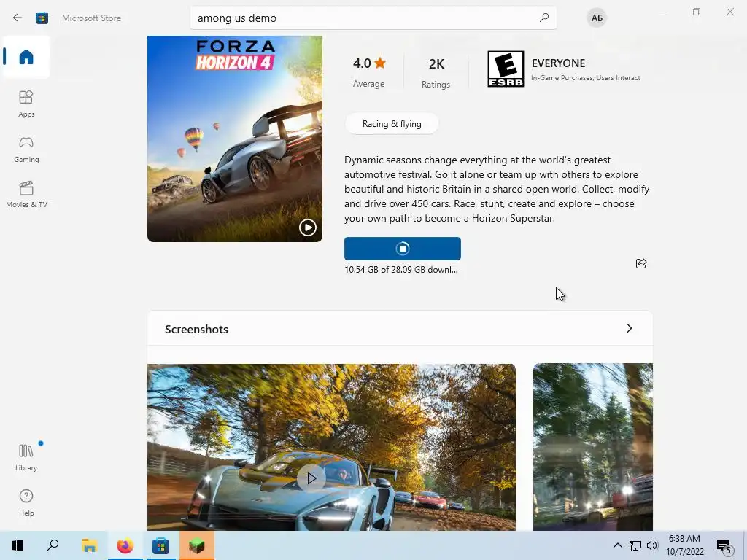Viewport: 747px width, 560px height.
Task: Click the download progress text
Action: coord(400,270)
